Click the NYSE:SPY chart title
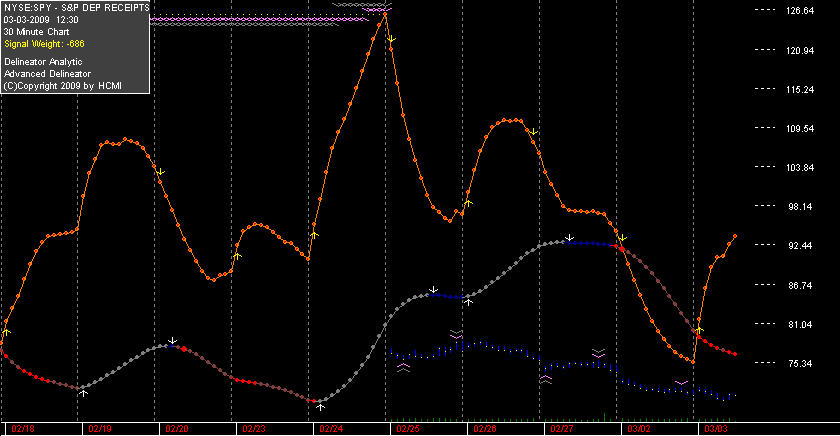This screenshot has height=436, width=840. point(76,7)
